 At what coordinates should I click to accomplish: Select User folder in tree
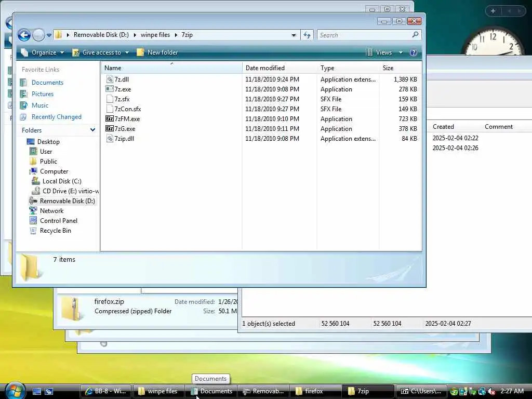click(46, 152)
